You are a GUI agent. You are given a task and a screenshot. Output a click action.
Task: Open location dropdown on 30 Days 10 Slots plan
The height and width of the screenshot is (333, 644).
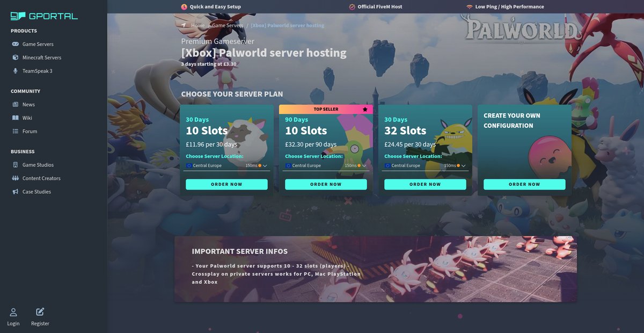(226, 165)
